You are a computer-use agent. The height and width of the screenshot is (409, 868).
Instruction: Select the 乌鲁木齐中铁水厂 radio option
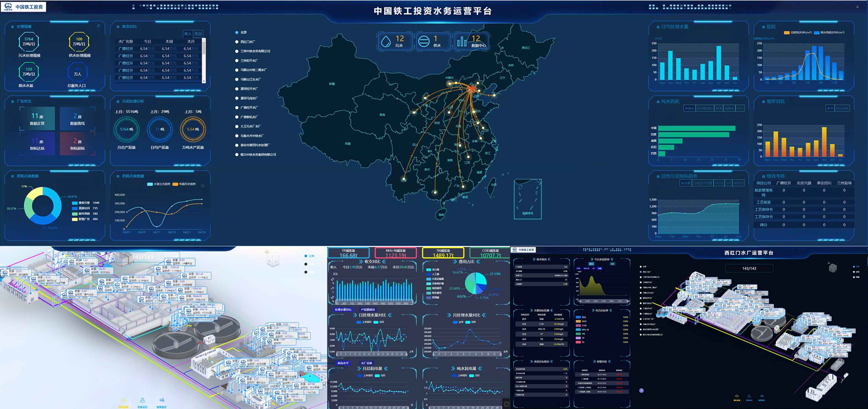coord(237,136)
